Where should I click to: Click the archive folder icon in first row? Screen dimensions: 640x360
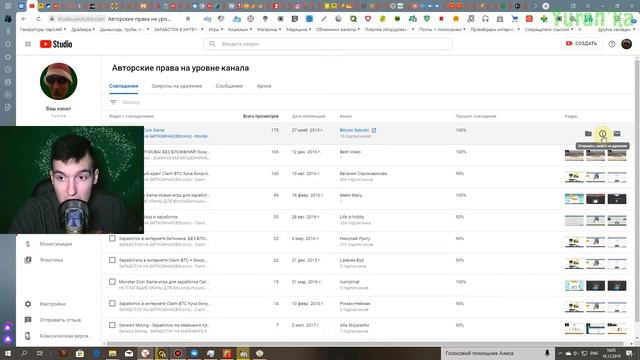click(588, 133)
